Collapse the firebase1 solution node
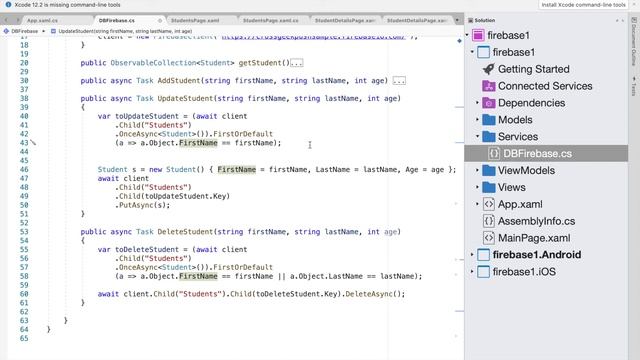The image size is (640, 360). [x=467, y=35]
